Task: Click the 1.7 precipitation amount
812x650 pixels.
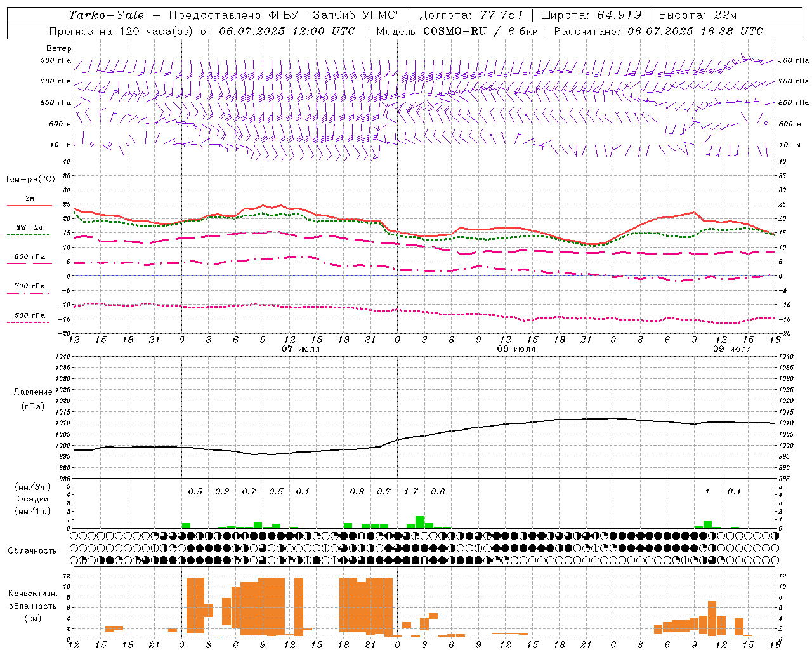Action: (411, 491)
